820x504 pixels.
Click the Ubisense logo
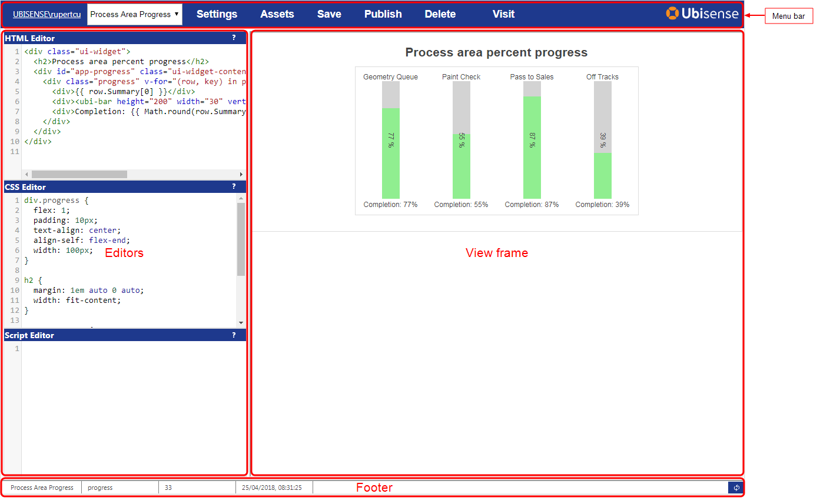(702, 14)
